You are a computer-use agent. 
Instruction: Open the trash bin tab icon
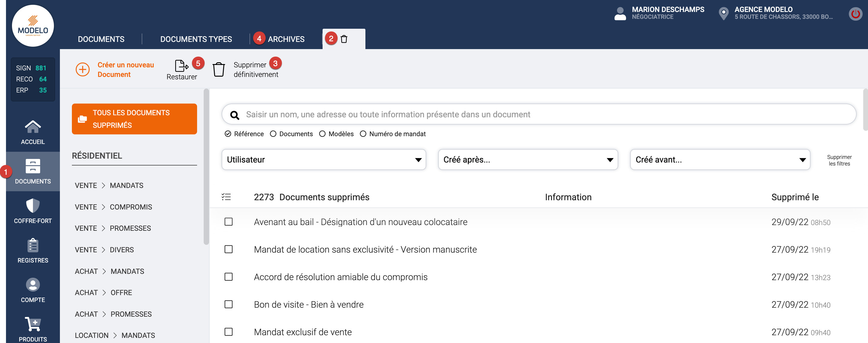tap(344, 39)
